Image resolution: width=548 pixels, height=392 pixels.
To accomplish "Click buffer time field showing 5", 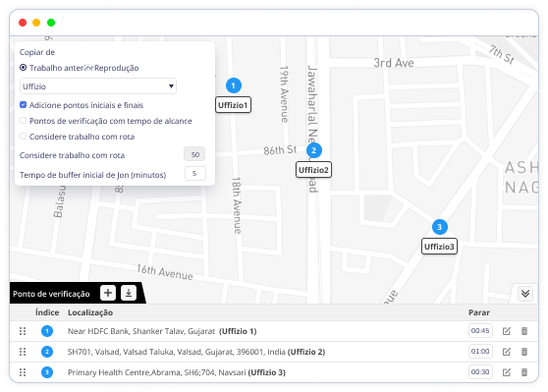I will click(x=195, y=174).
